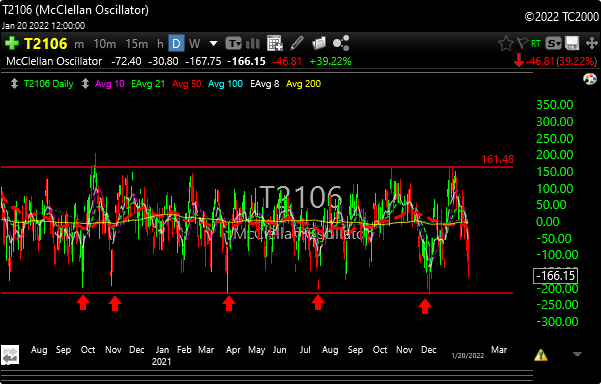This screenshot has height=384, width=601.
Task: Open the share chart icon
Action: [x=341, y=43]
